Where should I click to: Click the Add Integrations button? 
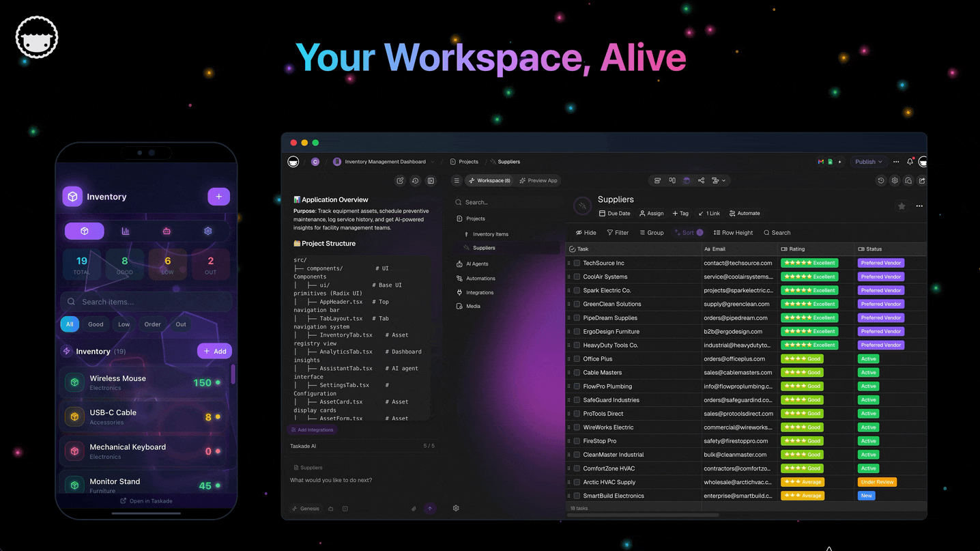point(313,429)
